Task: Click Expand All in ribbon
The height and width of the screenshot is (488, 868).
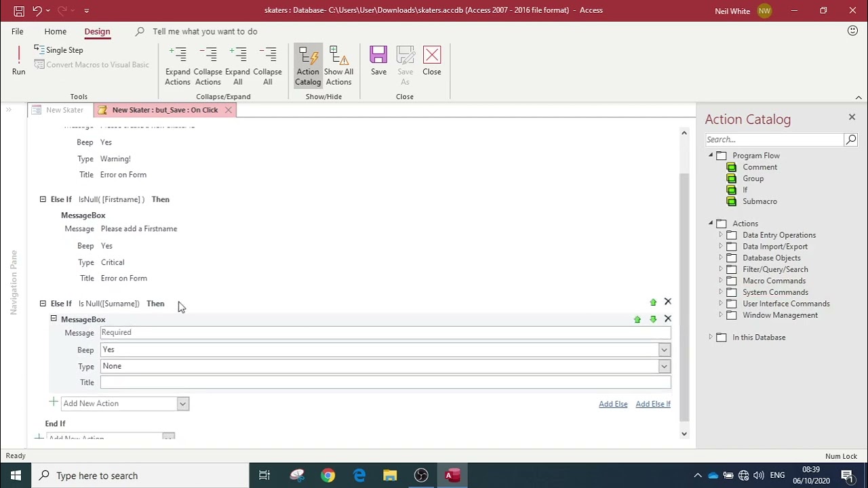Action: (237, 66)
